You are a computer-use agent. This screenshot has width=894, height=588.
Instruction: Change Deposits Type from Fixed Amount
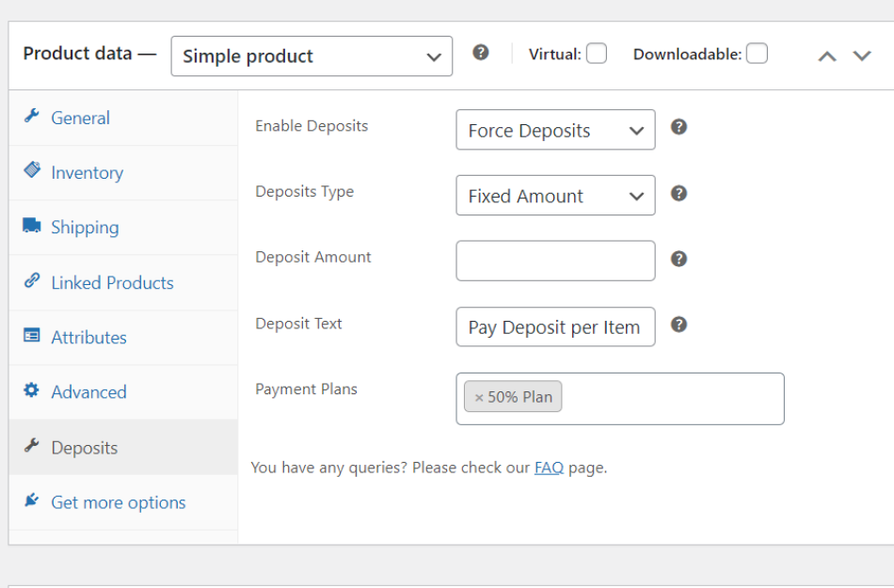[x=555, y=196]
